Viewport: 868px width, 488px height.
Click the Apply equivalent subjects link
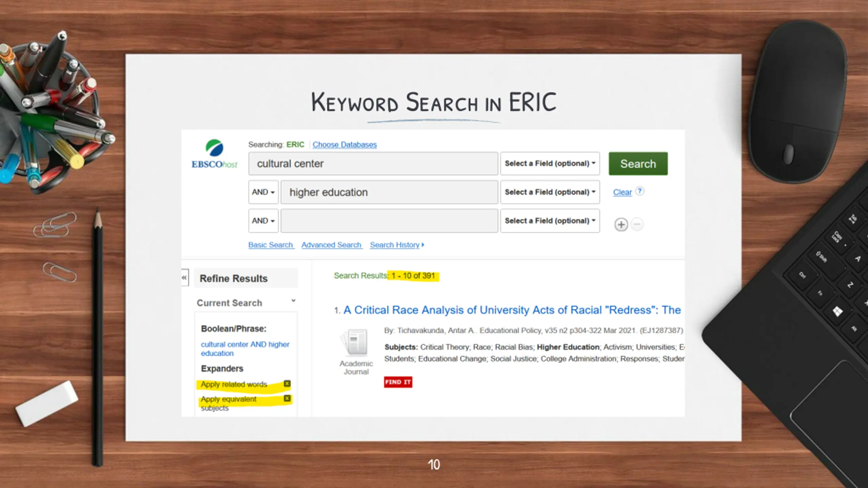pyautogui.click(x=229, y=403)
